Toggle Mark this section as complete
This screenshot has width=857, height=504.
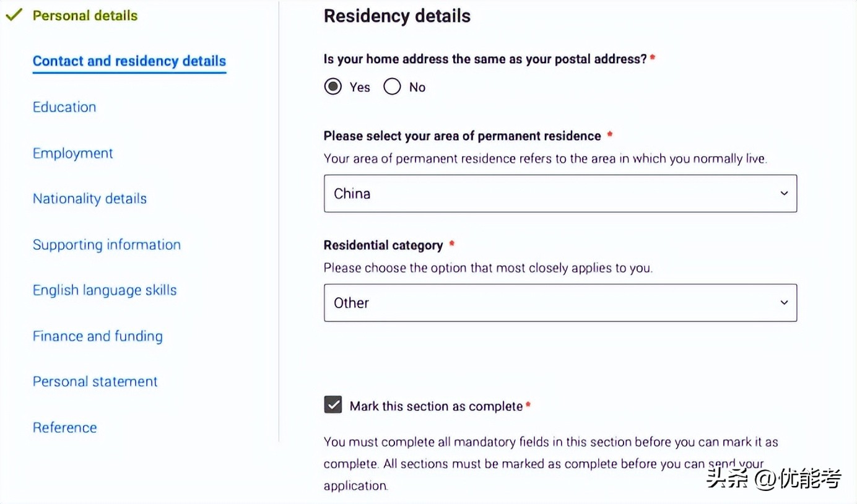pos(333,406)
